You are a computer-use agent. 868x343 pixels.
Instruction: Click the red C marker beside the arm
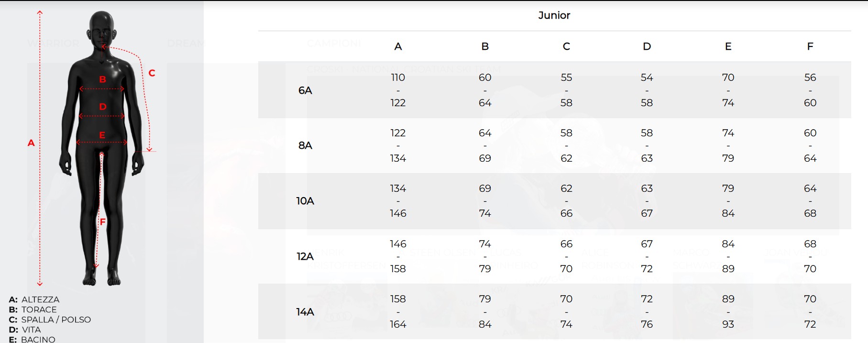(x=152, y=73)
